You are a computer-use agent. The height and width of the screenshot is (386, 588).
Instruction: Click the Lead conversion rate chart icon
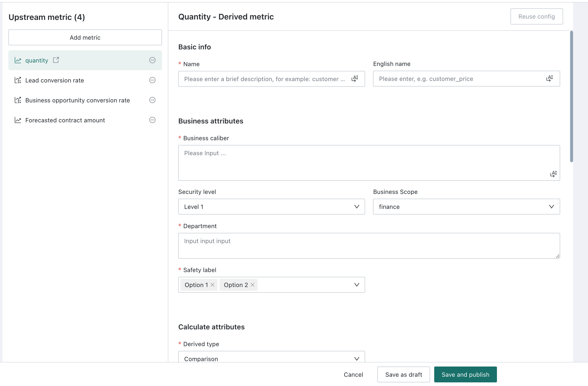tap(18, 80)
